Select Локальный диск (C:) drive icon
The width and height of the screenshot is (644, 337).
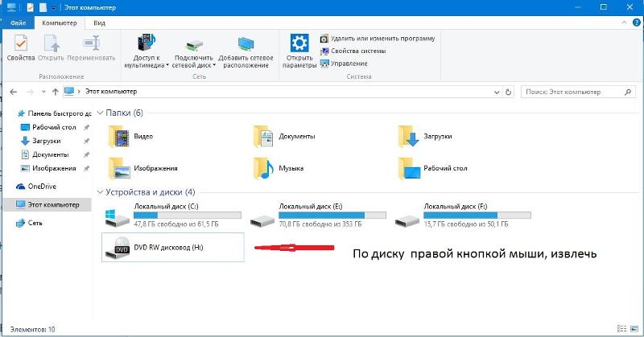click(x=118, y=218)
